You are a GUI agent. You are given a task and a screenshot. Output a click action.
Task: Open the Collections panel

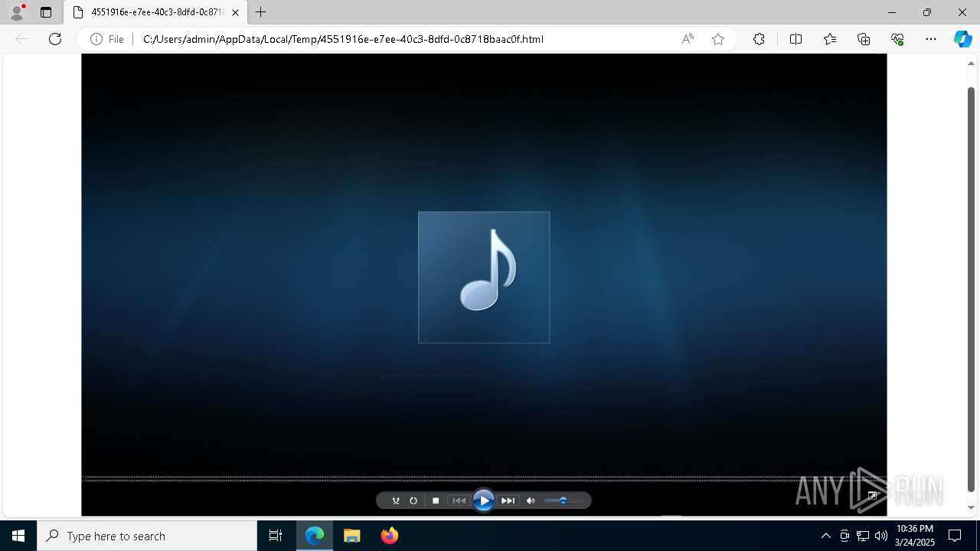click(864, 39)
